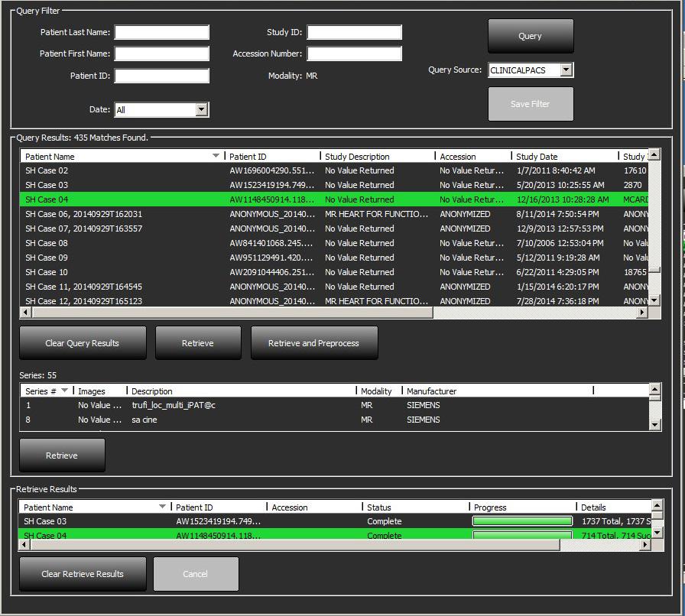Click retrieve results scroll left arrow
This screenshot has height=616, width=685.
click(24, 545)
